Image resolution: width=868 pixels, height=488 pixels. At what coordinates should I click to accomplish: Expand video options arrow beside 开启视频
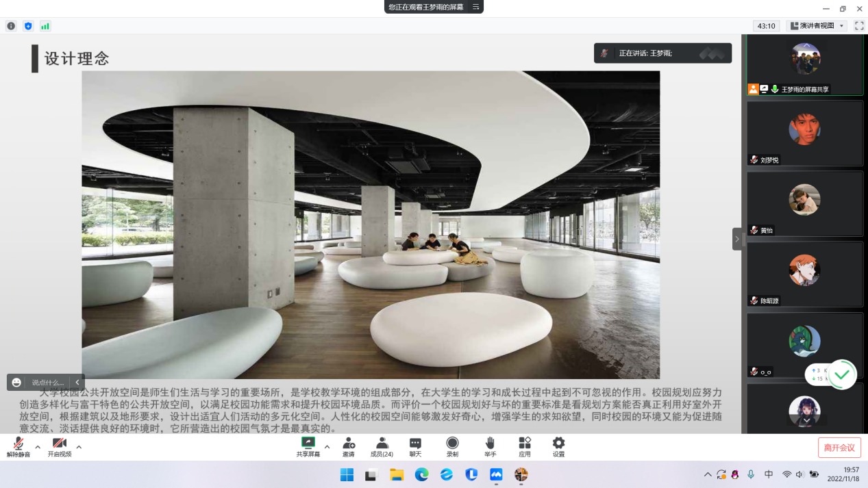pos(79,447)
